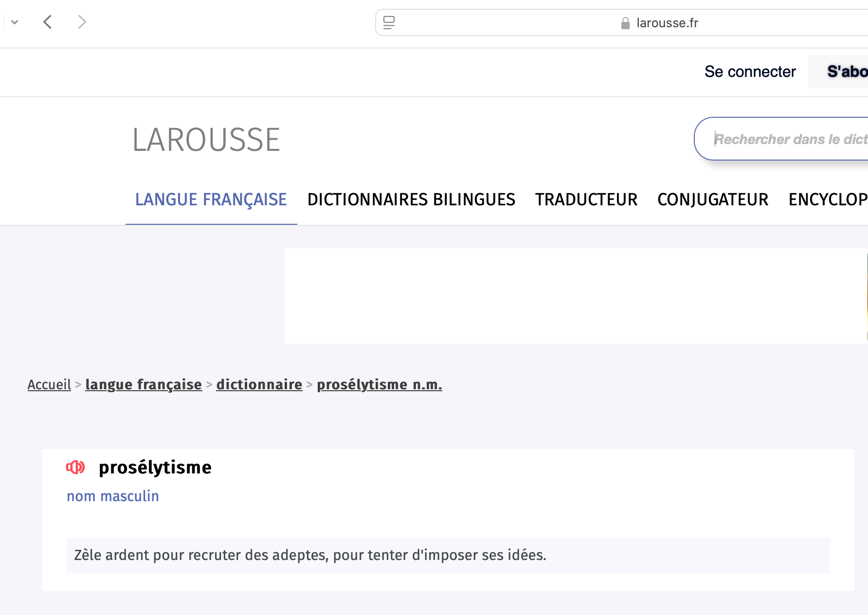Open the Encyclopédie navigation item
The image size is (868, 615).
[x=827, y=200]
